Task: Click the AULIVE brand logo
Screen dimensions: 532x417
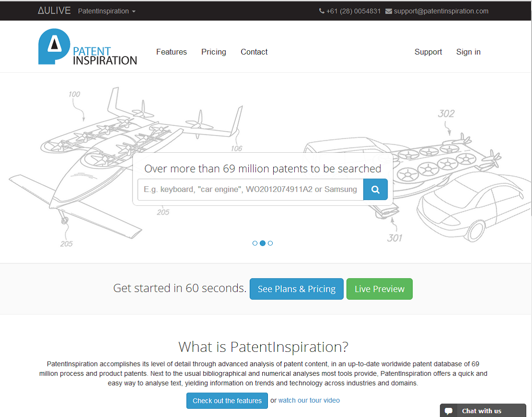Action: pos(54,11)
